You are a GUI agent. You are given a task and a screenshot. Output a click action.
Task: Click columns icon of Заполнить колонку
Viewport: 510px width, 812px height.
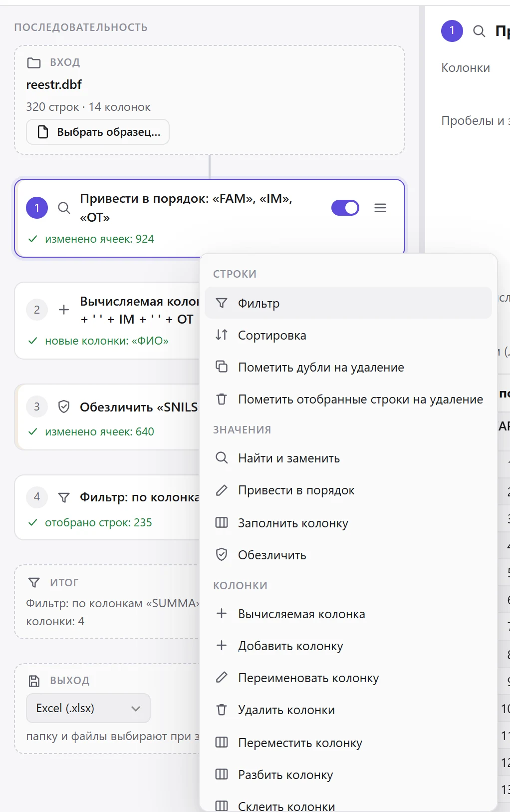[222, 522]
